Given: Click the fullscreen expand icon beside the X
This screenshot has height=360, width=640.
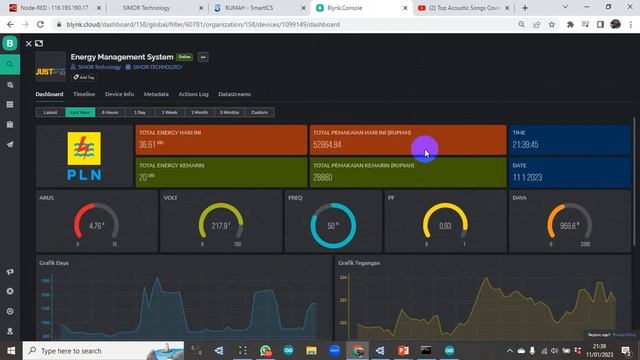Looking at the screenshot, I should 39,43.
